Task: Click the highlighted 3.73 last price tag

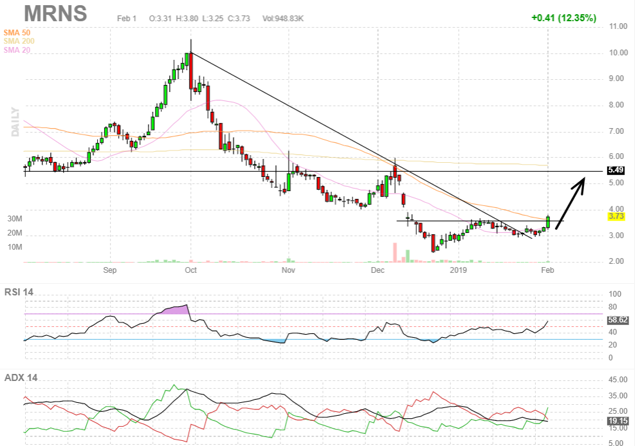Action: pos(616,216)
